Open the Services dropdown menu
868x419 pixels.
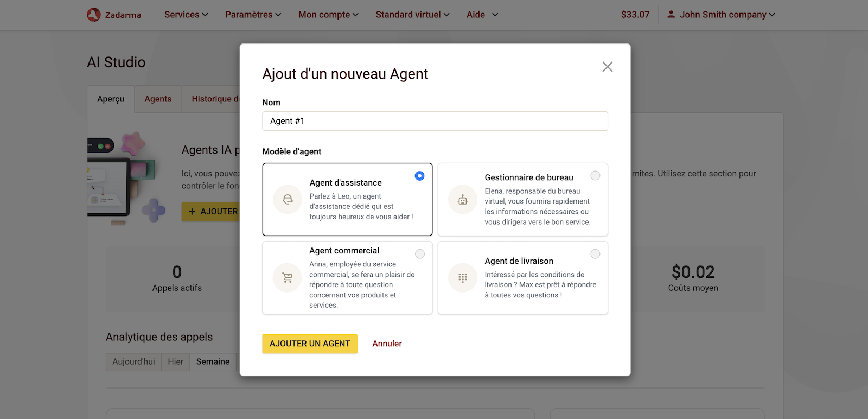click(186, 15)
